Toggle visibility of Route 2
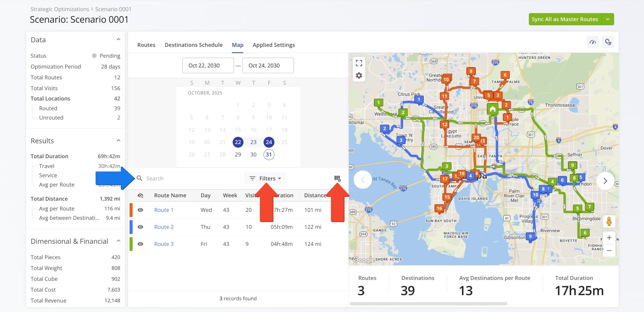Image resolution: width=644 pixels, height=312 pixels. [141, 227]
